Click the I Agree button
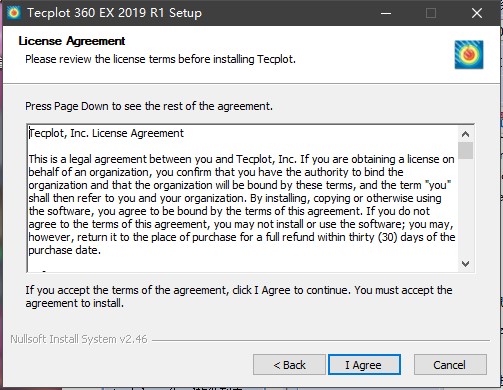Screen dimensions: 503x390 point(364,365)
